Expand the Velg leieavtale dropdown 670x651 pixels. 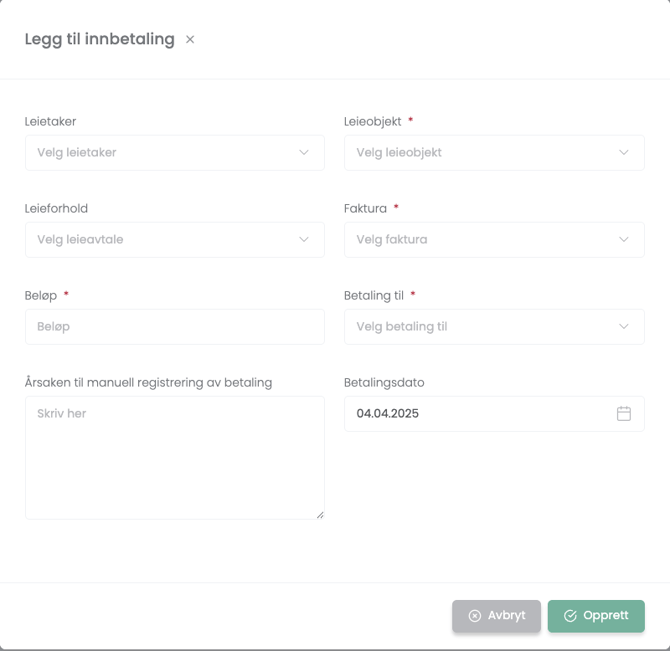(174, 240)
